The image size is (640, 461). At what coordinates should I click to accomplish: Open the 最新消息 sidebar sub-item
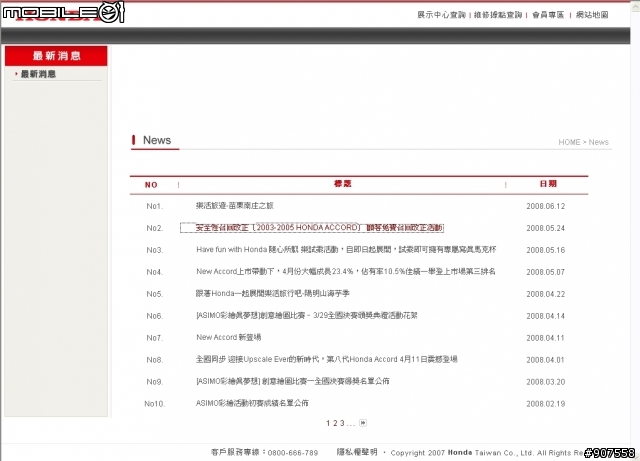coord(38,74)
